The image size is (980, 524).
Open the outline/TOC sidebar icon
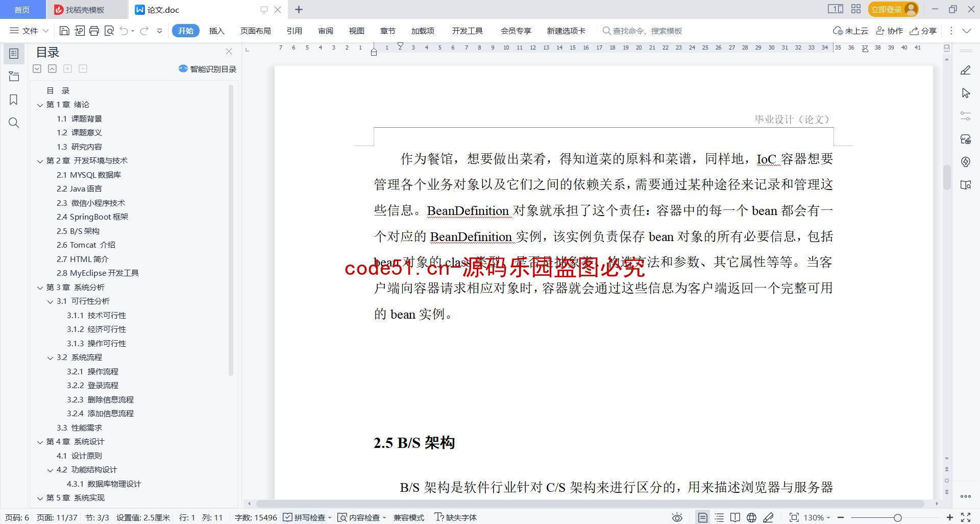coord(14,54)
